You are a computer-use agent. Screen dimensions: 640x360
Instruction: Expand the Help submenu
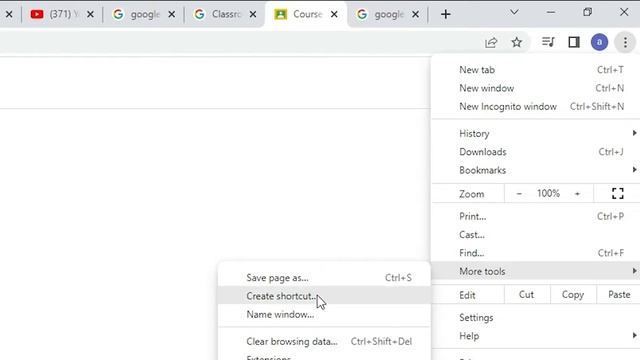536,336
